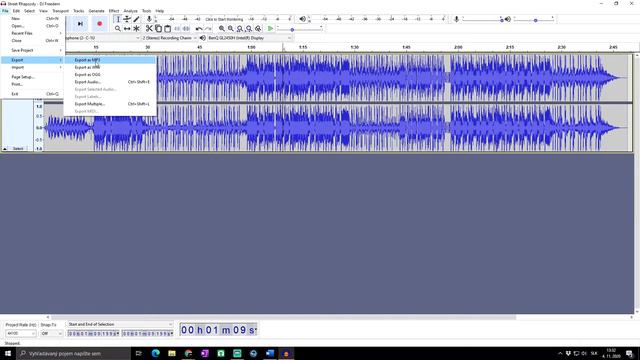Viewport: 640px width, 360px height.
Task: Open the Tools menu
Action: click(147, 11)
